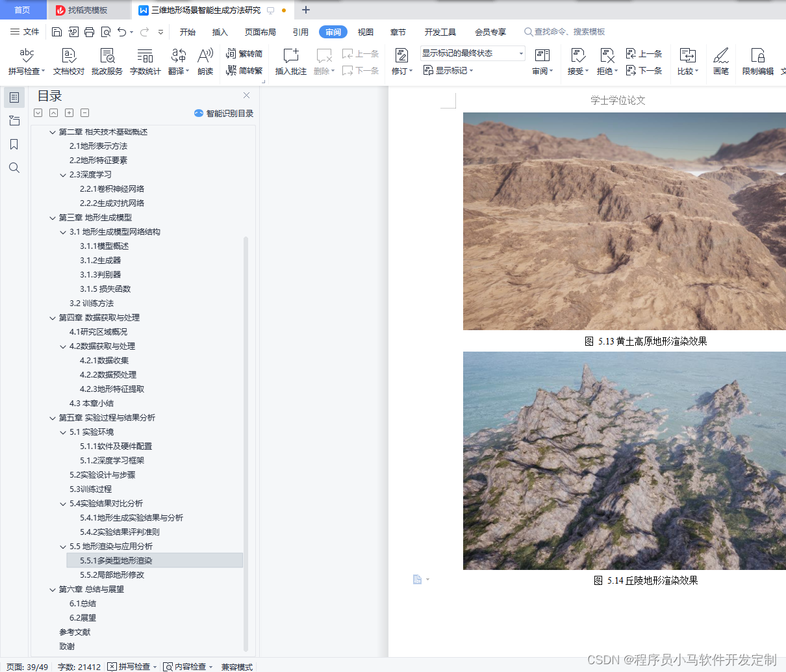Click 限制编辑 restrict editing icon

coord(758,56)
